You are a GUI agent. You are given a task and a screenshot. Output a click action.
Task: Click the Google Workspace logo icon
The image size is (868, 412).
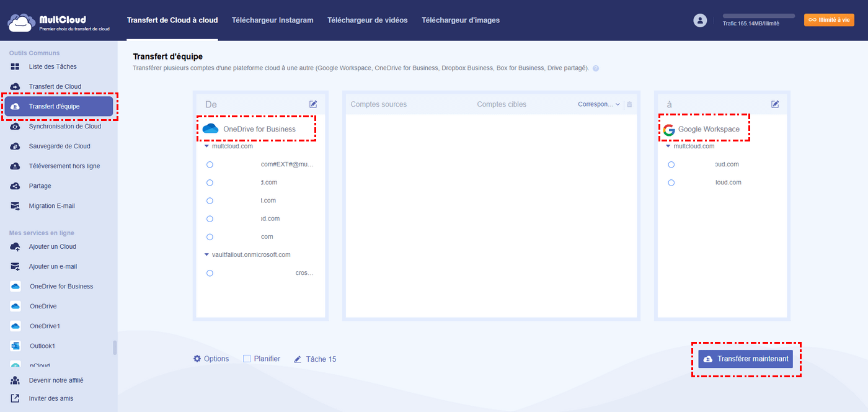[x=668, y=130]
